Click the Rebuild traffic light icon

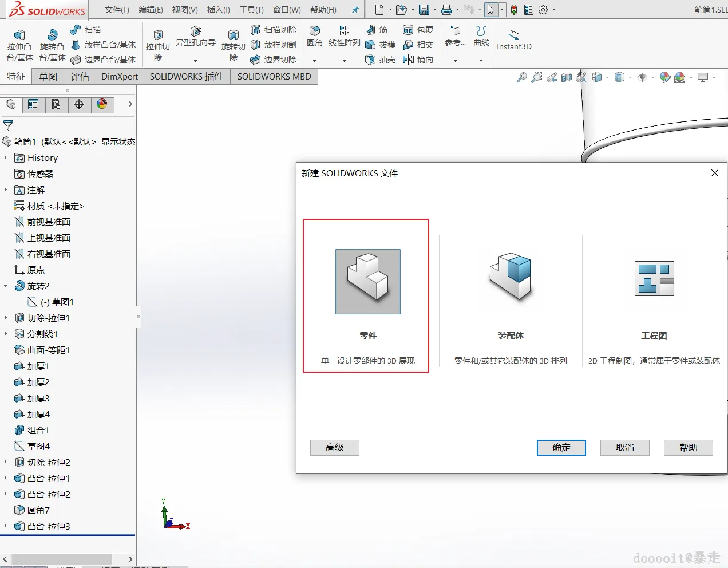coord(514,10)
